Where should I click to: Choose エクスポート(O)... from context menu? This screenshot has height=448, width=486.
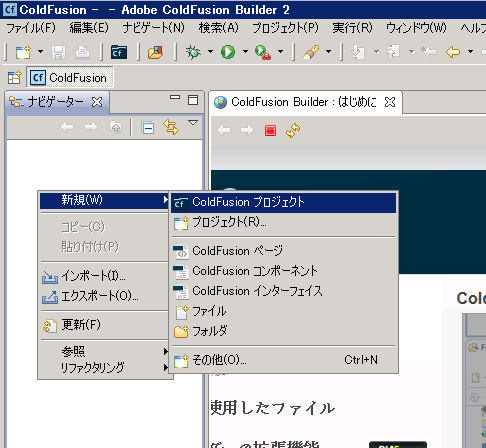point(105,296)
